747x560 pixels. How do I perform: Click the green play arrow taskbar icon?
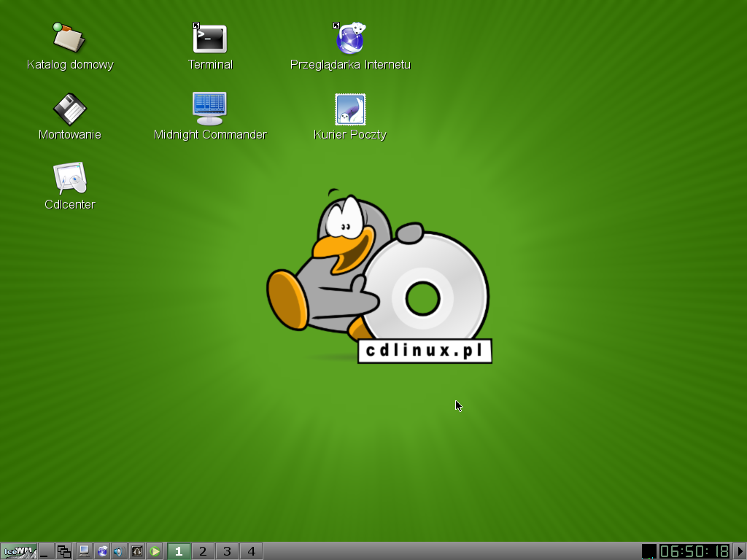[x=155, y=551]
